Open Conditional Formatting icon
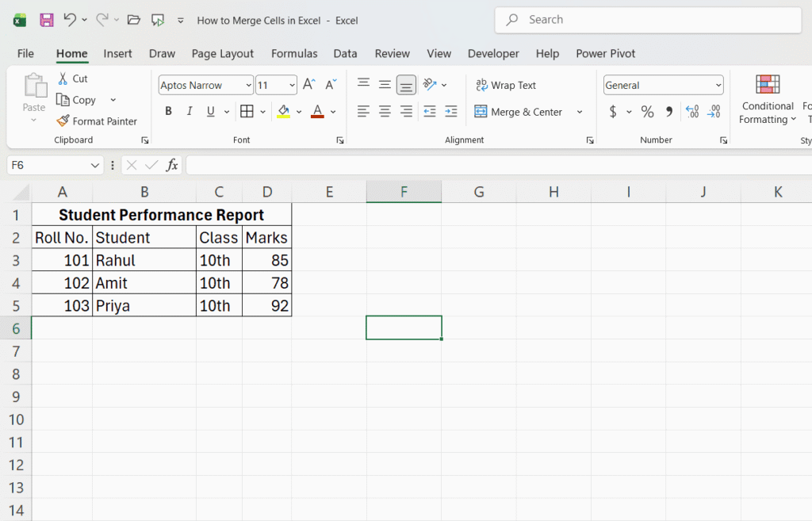The height and width of the screenshot is (521, 812). tap(768, 84)
